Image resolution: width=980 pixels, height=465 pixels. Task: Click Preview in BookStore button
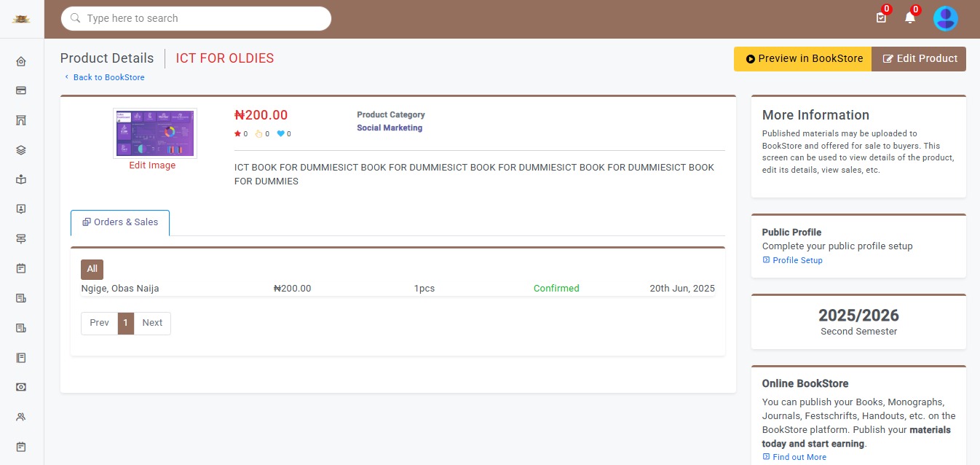[802, 59]
